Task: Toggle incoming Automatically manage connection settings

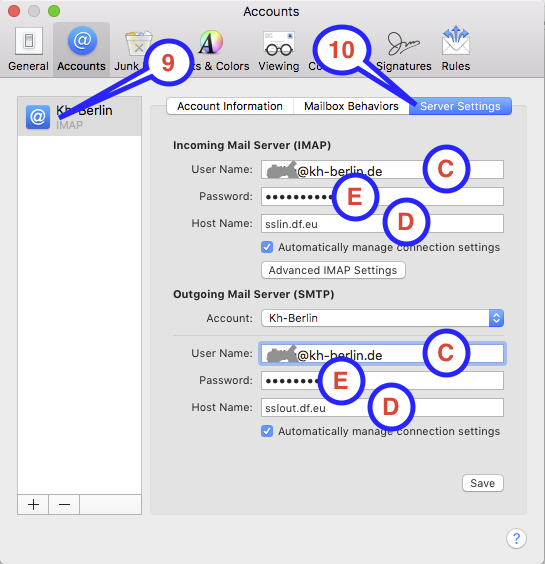Action: tap(267, 247)
